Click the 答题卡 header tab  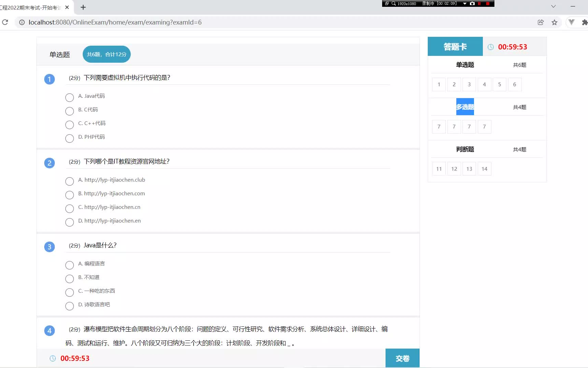(455, 46)
